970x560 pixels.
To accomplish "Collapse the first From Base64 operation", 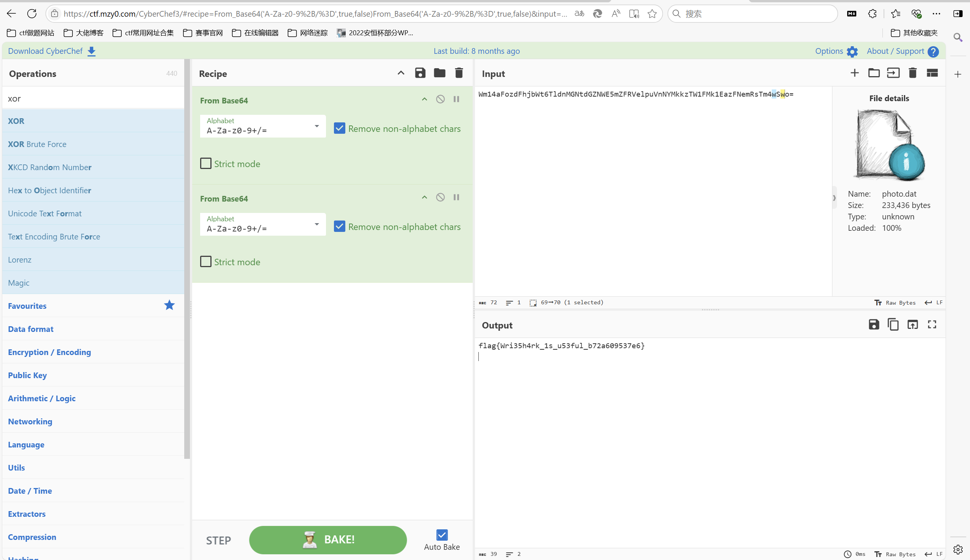I will tap(425, 99).
